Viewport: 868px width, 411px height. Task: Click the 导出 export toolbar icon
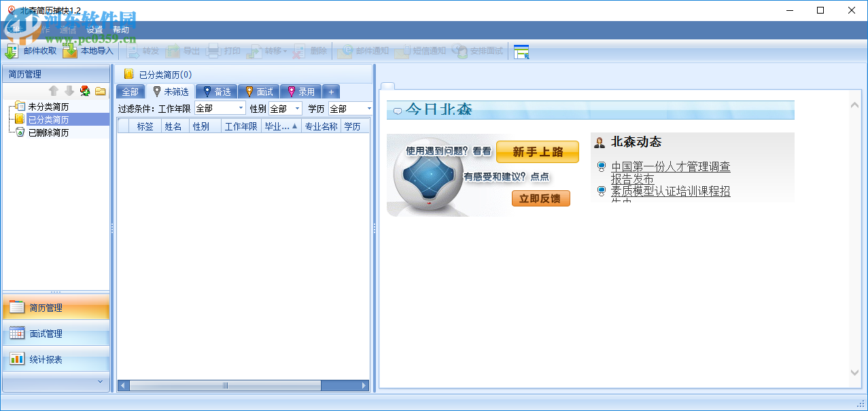click(173, 51)
